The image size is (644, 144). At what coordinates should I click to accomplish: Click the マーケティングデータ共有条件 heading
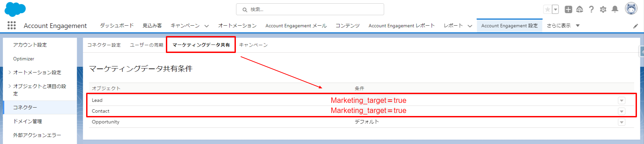141,69
